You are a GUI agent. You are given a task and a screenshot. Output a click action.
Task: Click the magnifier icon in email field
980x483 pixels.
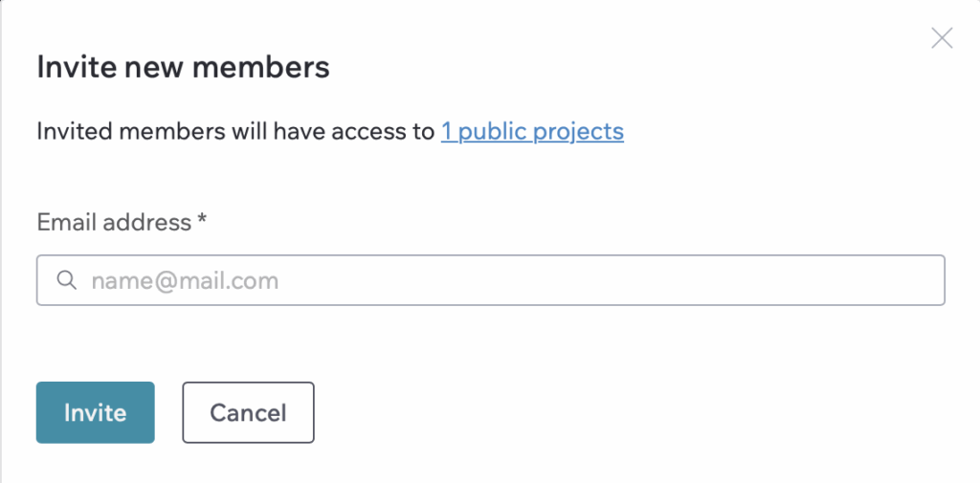(67, 280)
